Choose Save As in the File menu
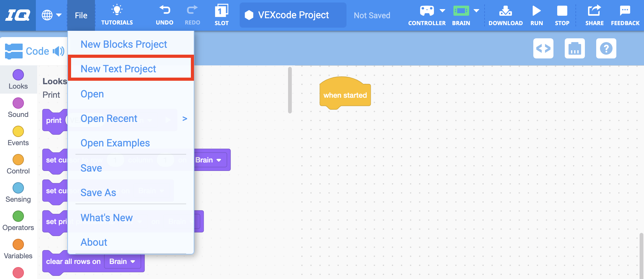 point(98,192)
